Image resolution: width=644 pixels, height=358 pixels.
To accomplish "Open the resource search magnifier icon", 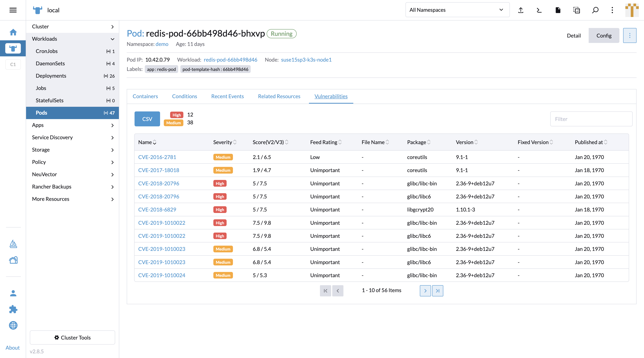I will pyautogui.click(x=595, y=10).
